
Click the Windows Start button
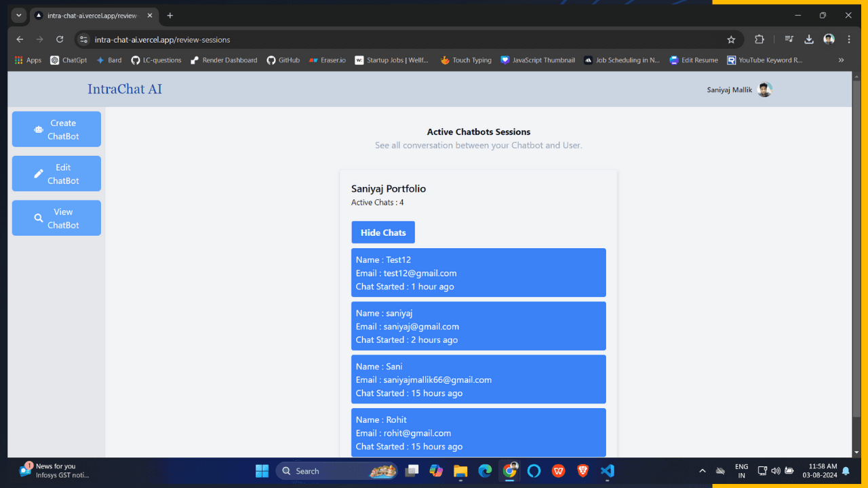[262, 471]
